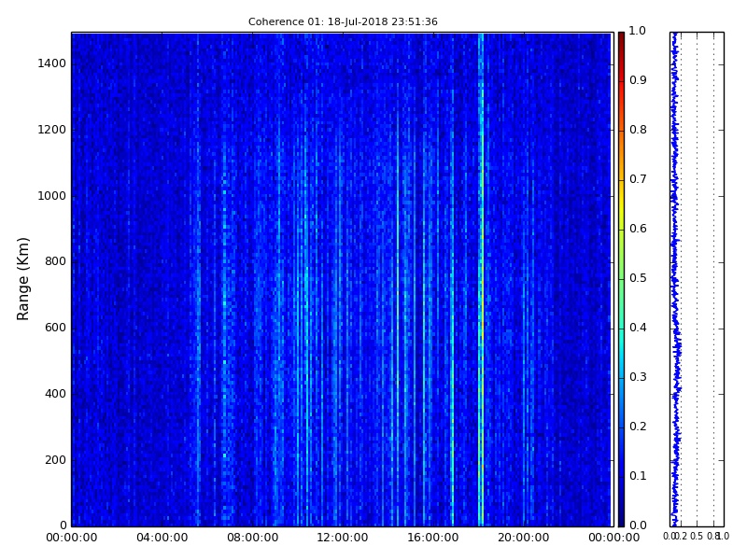
Task: Click the 800 range tick label
Action: pyautogui.click(x=55, y=261)
